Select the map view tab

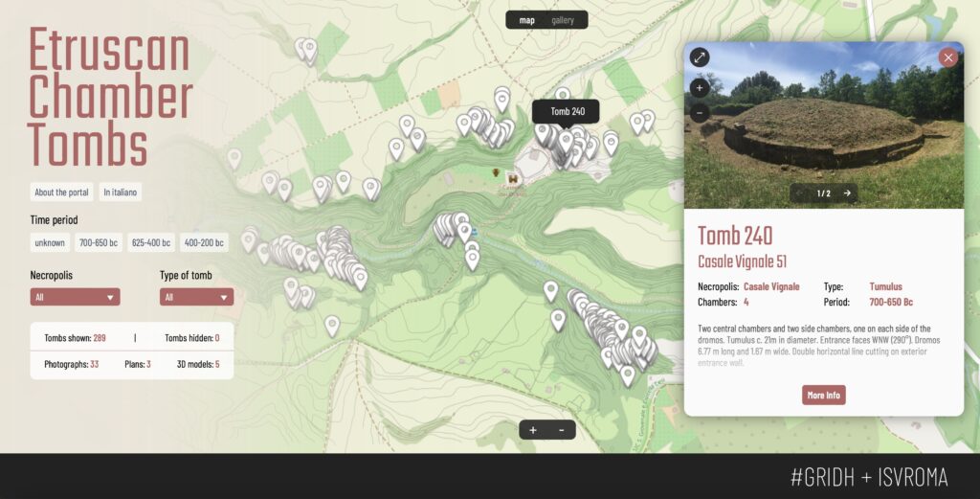(527, 20)
